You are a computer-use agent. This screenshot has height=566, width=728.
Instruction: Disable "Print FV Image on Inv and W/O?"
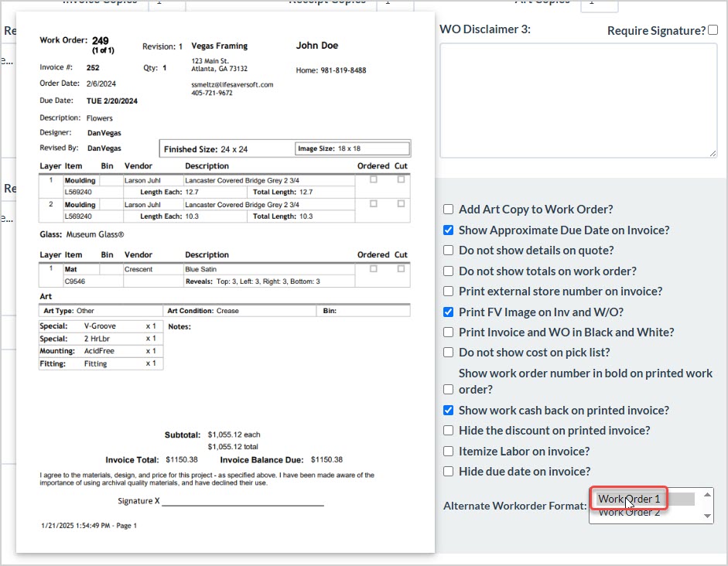coord(448,312)
